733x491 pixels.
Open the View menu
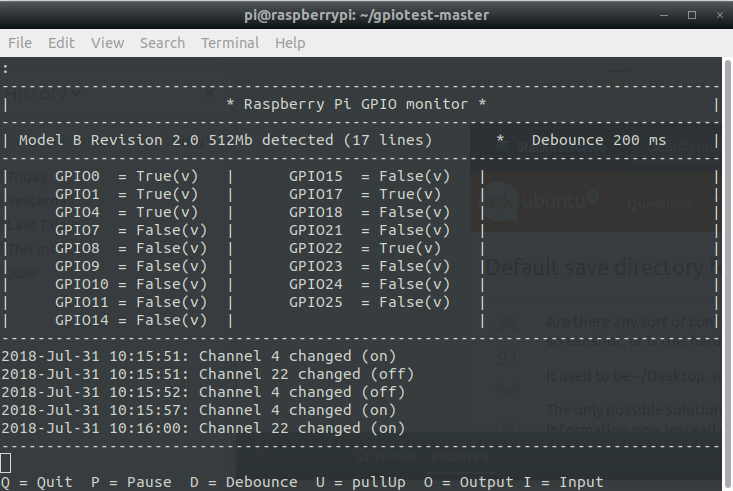(x=108, y=43)
